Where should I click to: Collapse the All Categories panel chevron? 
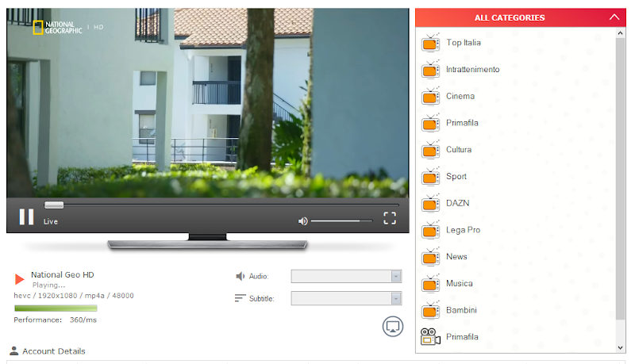pyautogui.click(x=614, y=17)
